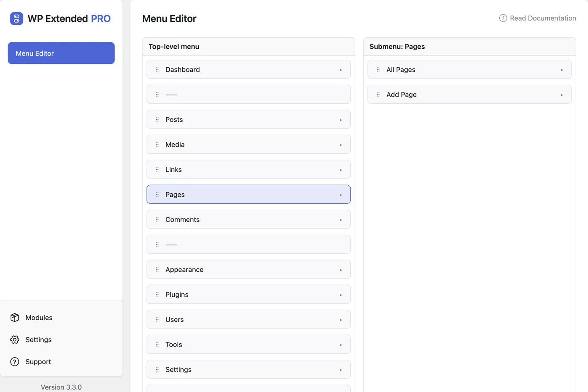This screenshot has width=588, height=392.
Task: Expand the Comments row arrow
Action: pyautogui.click(x=341, y=220)
